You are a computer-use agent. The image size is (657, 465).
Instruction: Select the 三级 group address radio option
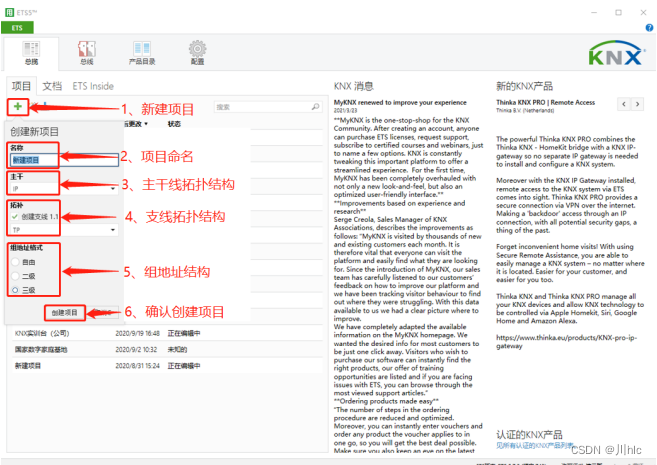coord(15,290)
